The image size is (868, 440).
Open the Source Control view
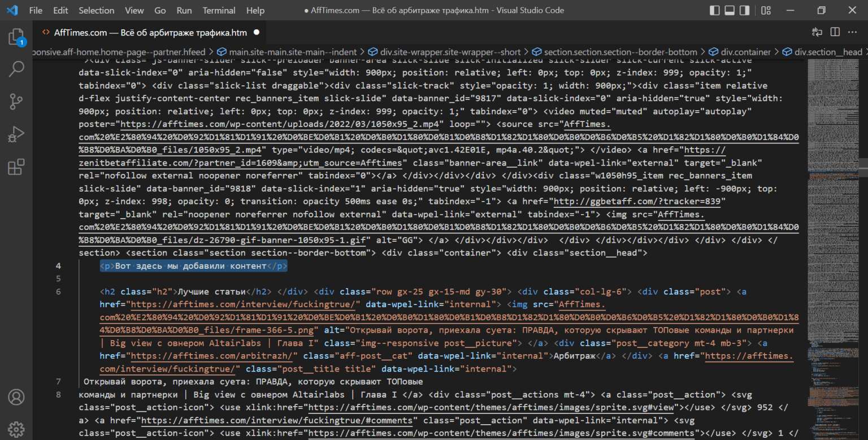pos(16,102)
